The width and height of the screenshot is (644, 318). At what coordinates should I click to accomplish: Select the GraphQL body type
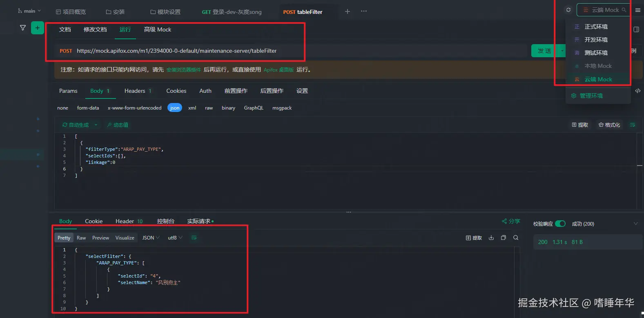(x=254, y=108)
